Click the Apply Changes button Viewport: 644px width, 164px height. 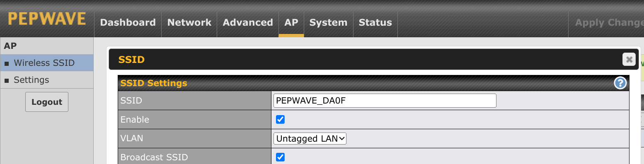pos(609,22)
